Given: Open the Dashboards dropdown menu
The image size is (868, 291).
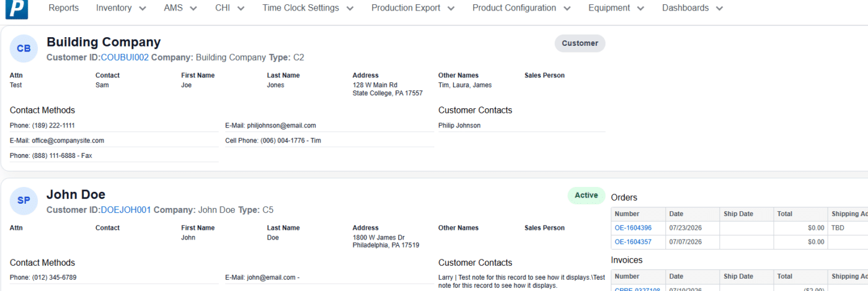Looking at the screenshot, I should pyautogui.click(x=693, y=8).
